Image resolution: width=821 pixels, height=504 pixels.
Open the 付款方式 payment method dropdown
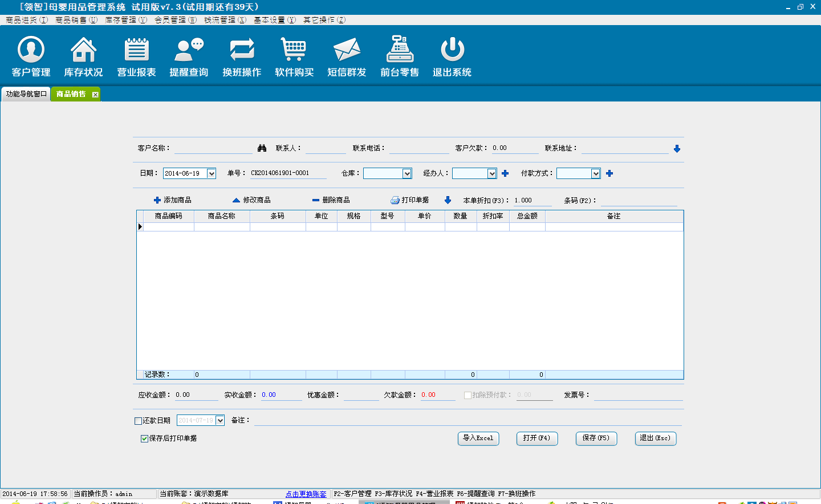point(595,173)
